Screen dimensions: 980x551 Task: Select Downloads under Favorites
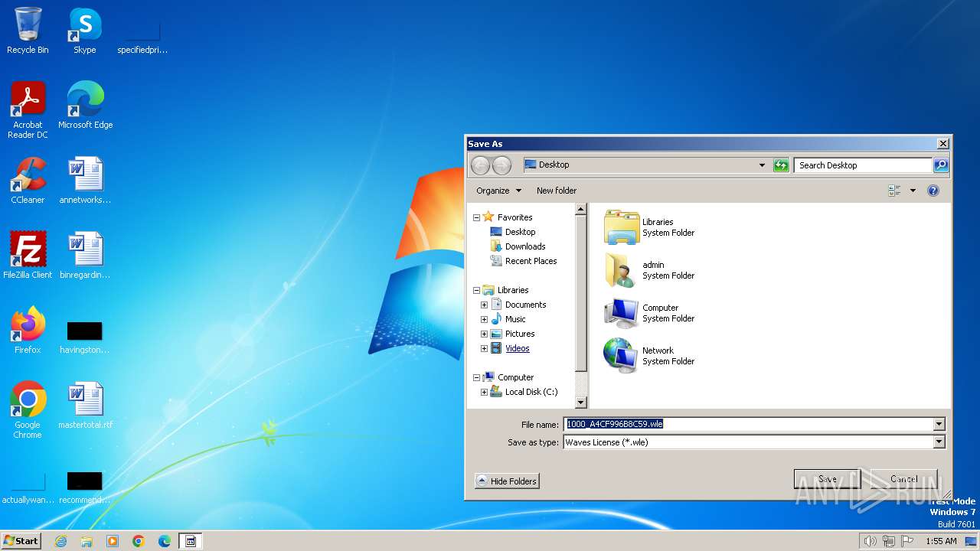click(525, 246)
